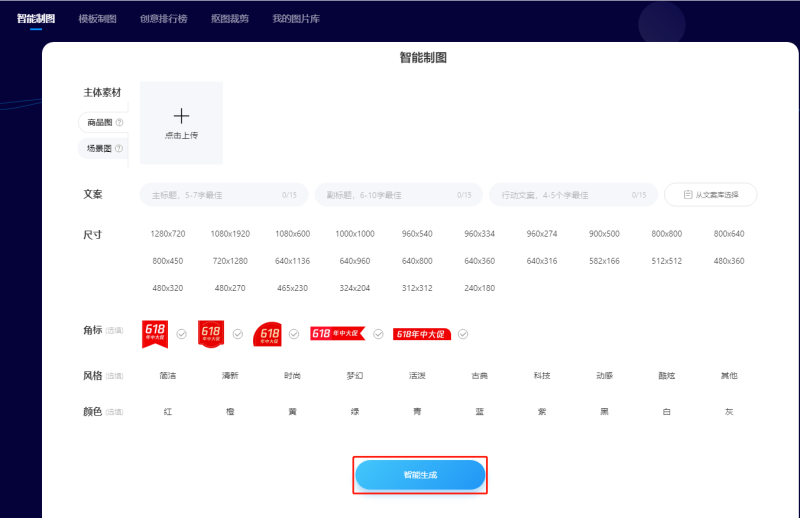
Task: Select the 科技 style option
Action: [543, 376]
